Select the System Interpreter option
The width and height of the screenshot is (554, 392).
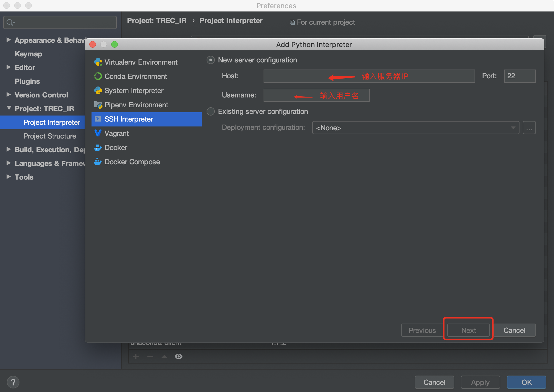[134, 90]
